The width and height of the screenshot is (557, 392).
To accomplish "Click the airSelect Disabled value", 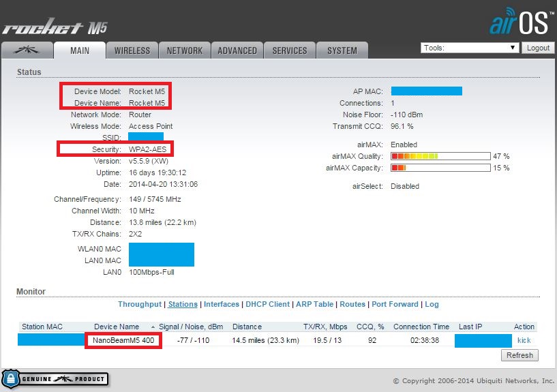I will click(404, 186).
